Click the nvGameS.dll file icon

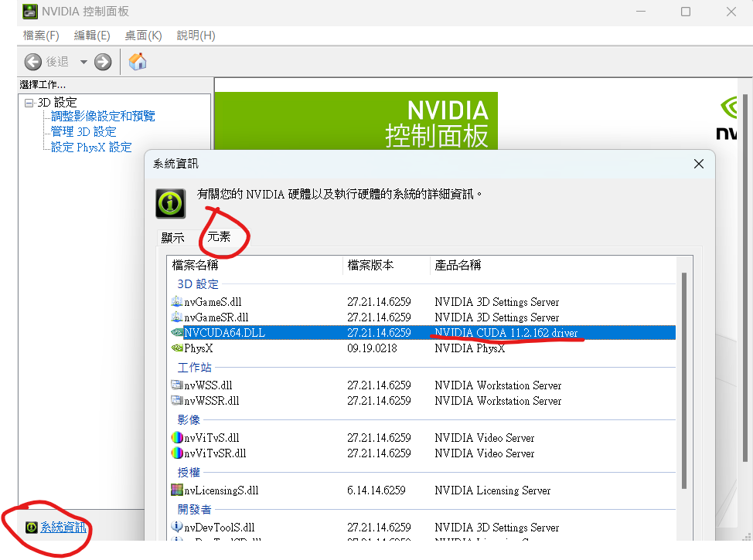tap(177, 302)
